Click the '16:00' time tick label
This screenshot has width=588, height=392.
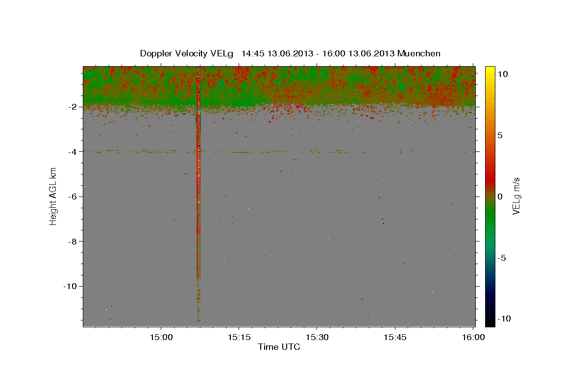point(473,337)
